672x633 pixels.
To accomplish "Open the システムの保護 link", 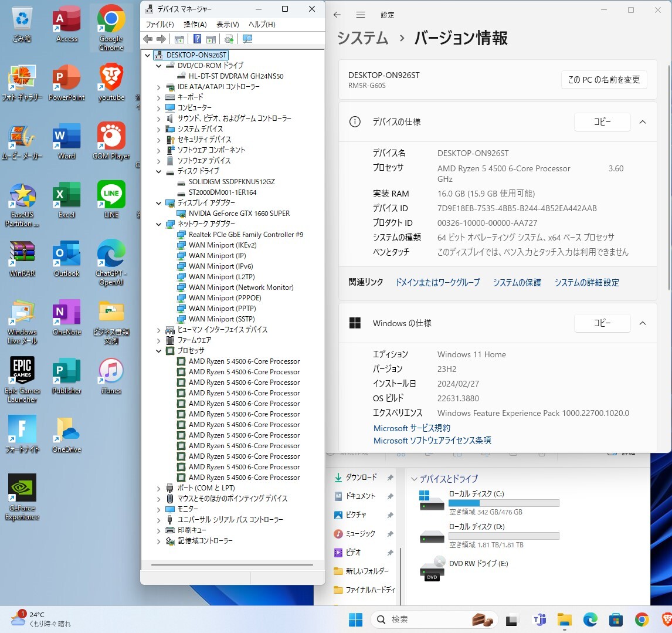I will click(x=517, y=283).
